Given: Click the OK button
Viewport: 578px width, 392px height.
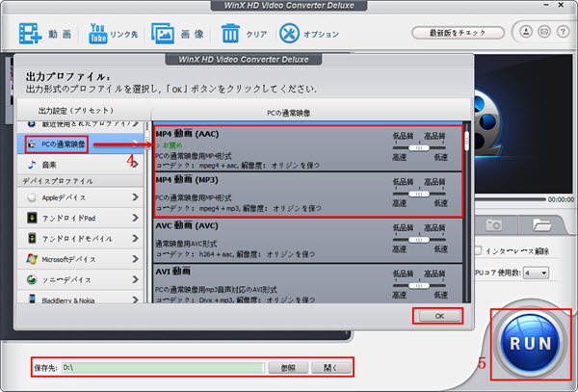Looking at the screenshot, I should (x=439, y=316).
